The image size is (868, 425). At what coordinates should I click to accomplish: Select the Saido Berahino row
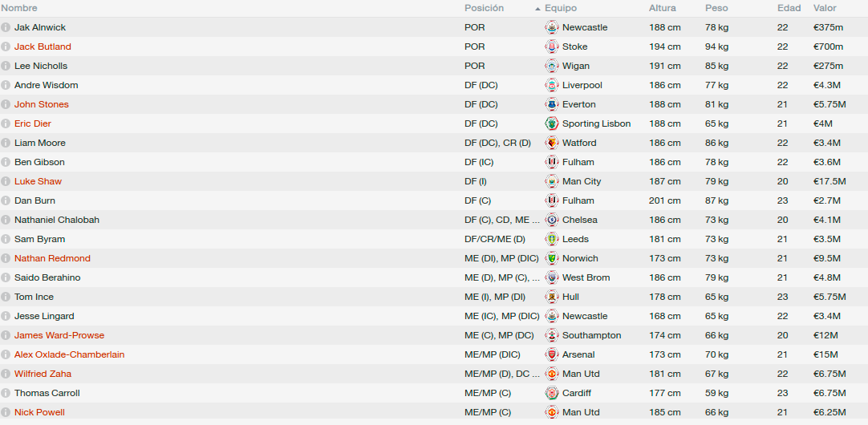pyautogui.click(x=434, y=277)
